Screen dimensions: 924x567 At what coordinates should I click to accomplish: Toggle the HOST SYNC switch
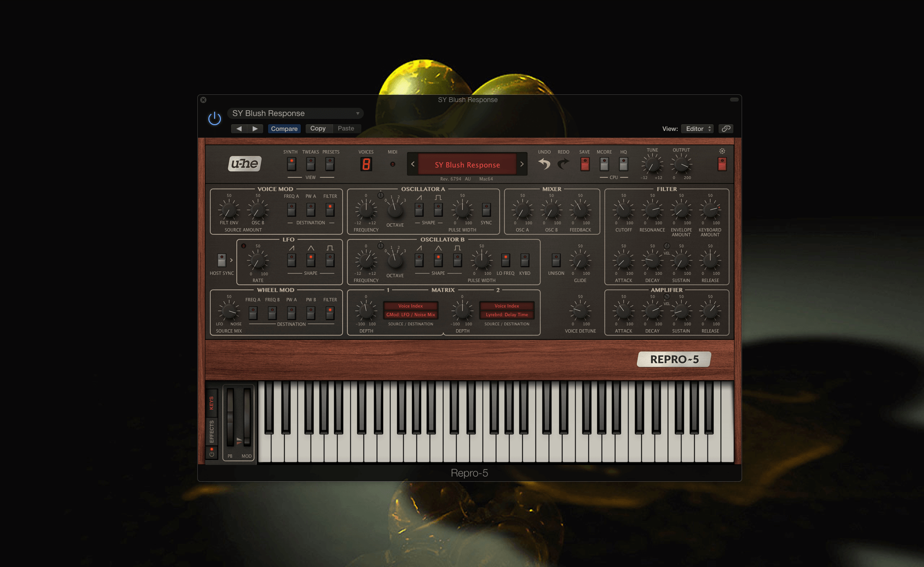point(221,260)
